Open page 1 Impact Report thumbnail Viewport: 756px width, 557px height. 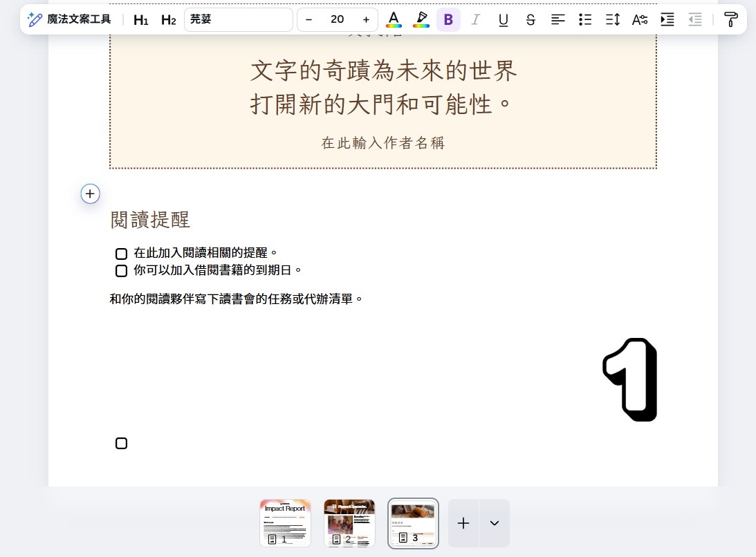(x=286, y=523)
